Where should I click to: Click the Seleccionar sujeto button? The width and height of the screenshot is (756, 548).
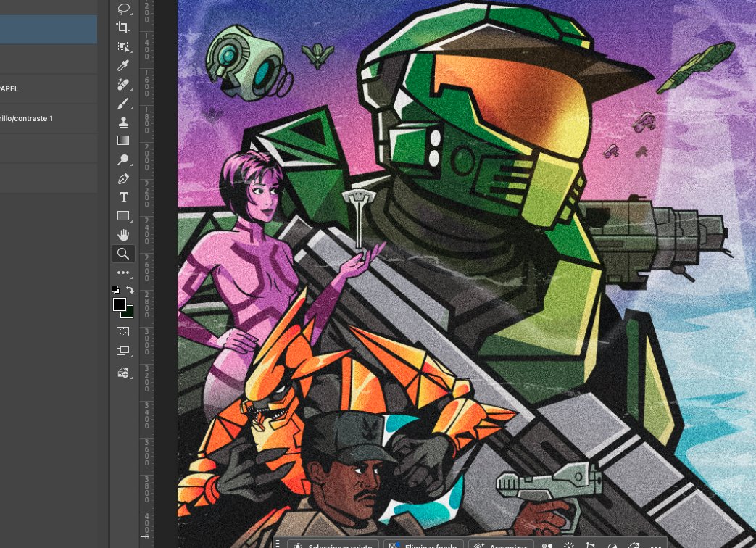tap(335, 545)
